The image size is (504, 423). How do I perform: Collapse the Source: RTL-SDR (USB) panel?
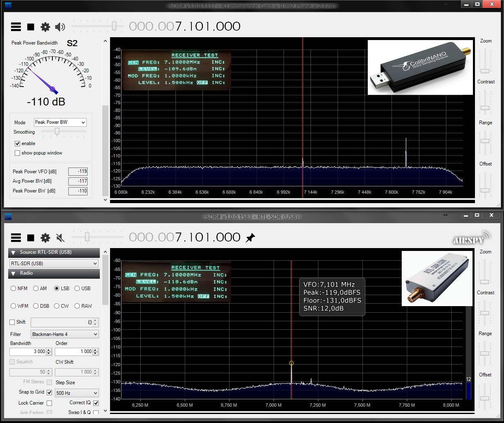13,253
